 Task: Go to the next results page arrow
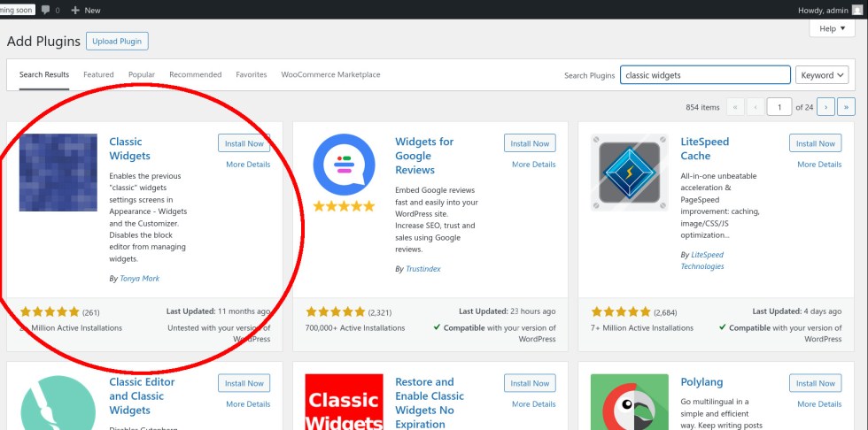click(x=825, y=107)
